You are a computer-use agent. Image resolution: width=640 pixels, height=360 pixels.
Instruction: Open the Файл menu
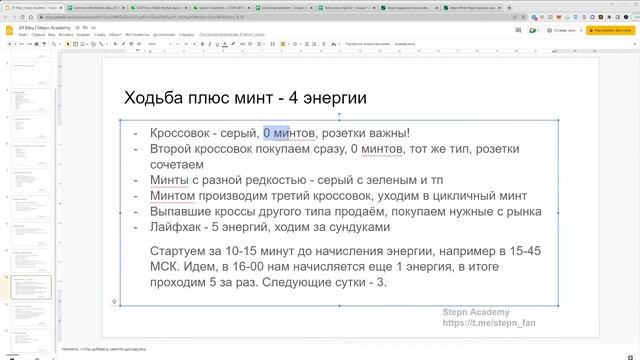(23, 35)
